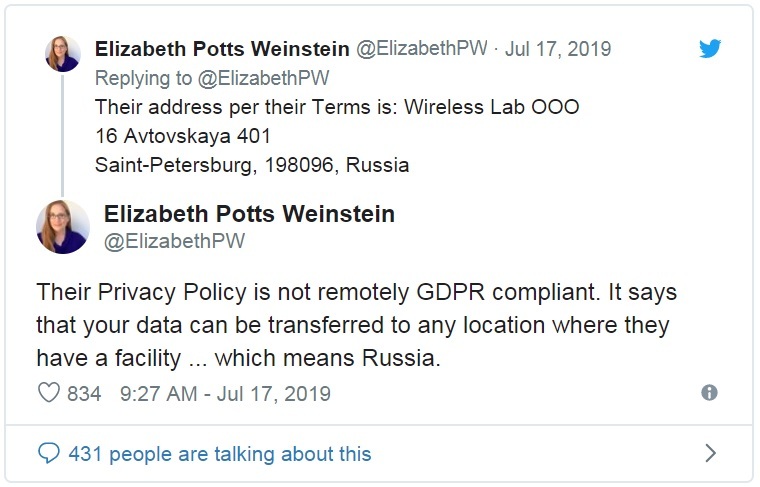Viewport: 760px width, 487px height.
Task: Open large profile avatar of main tweet
Action: 63,226
